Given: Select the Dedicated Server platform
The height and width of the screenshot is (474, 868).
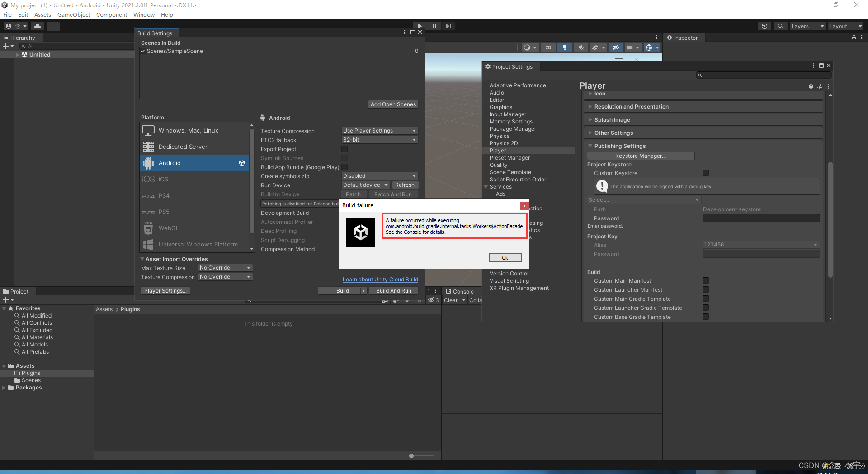Looking at the screenshot, I should pos(194,147).
